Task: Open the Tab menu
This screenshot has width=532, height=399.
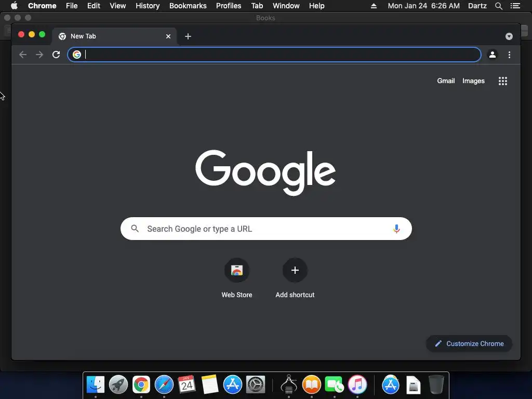Action: click(257, 6)
